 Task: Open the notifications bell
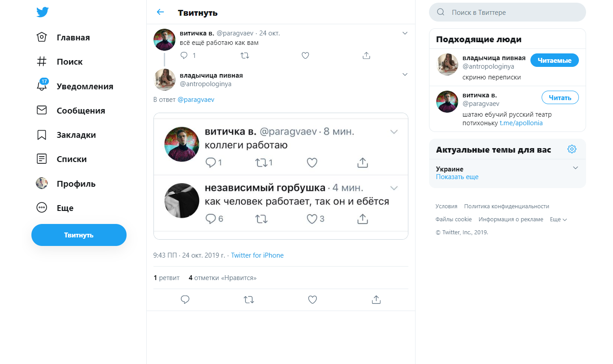(x=42, y=86)
